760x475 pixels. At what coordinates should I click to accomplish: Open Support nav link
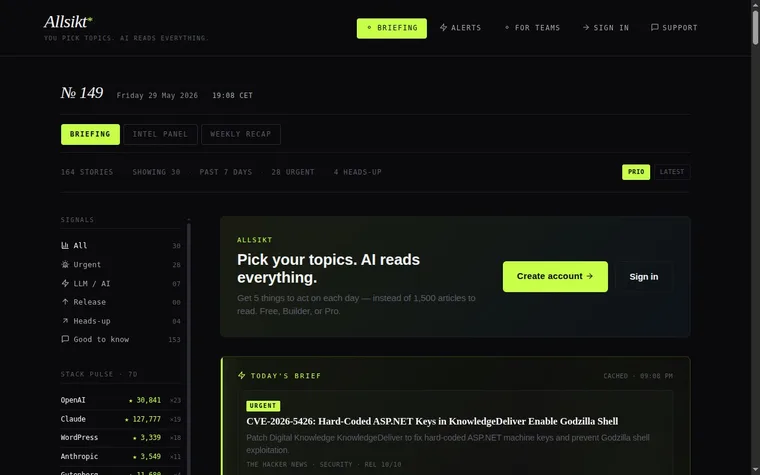[x=674, y=28]
